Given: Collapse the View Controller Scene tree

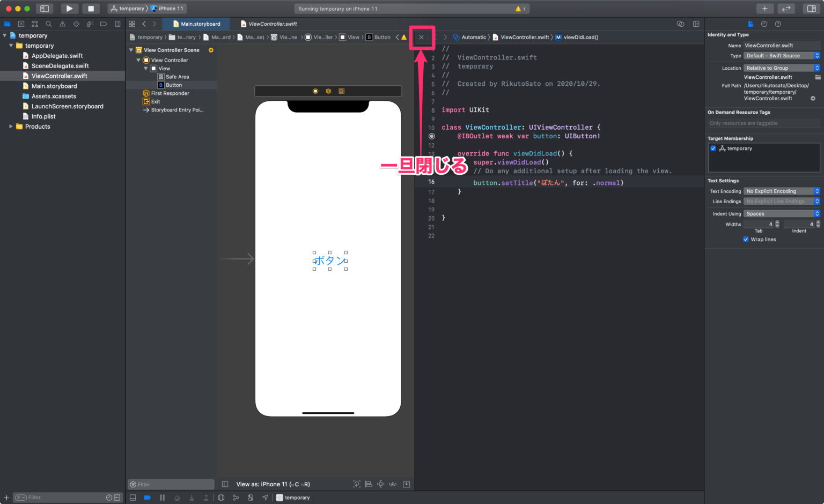Looking at the screenshot, I should click(x=130, y=49).
